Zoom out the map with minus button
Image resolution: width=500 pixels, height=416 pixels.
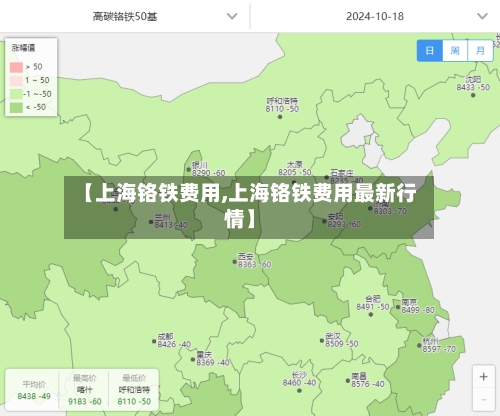pos(483,399)
